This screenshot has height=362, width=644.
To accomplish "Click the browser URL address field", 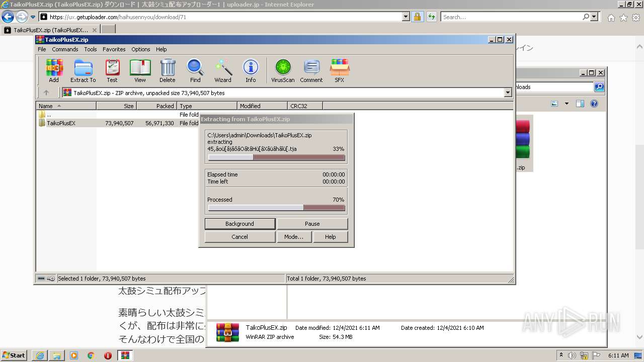I will tap(225, 17).
